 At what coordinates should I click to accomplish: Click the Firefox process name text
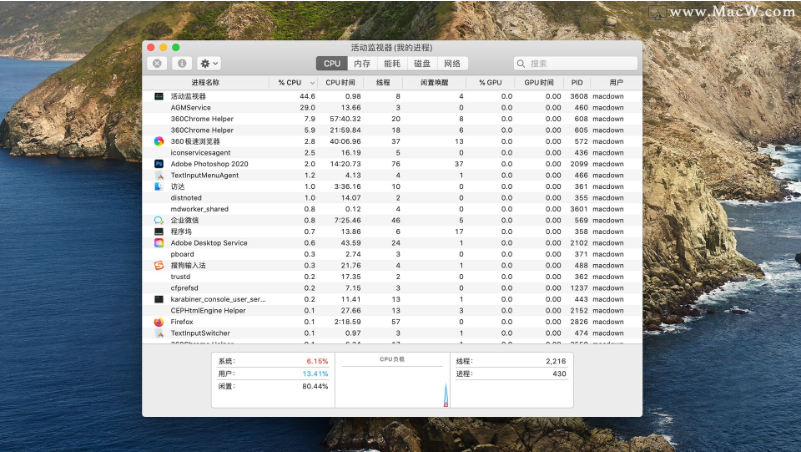[x=182, y=322]
